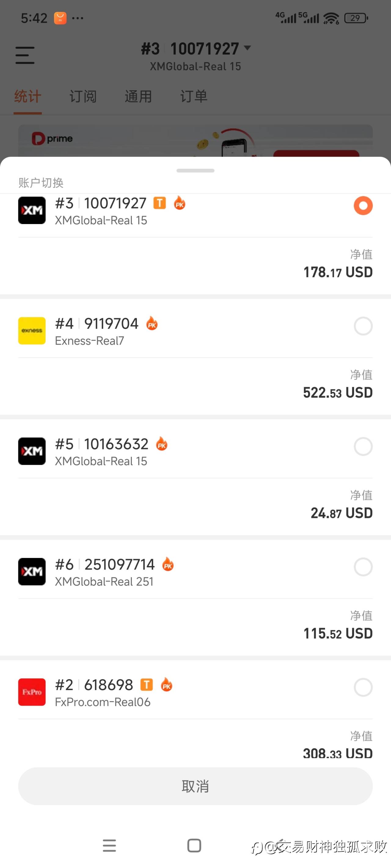Viewport: 391px width, 868px height.
Task: Open the 订单 tab
Action: click(194, 97)
